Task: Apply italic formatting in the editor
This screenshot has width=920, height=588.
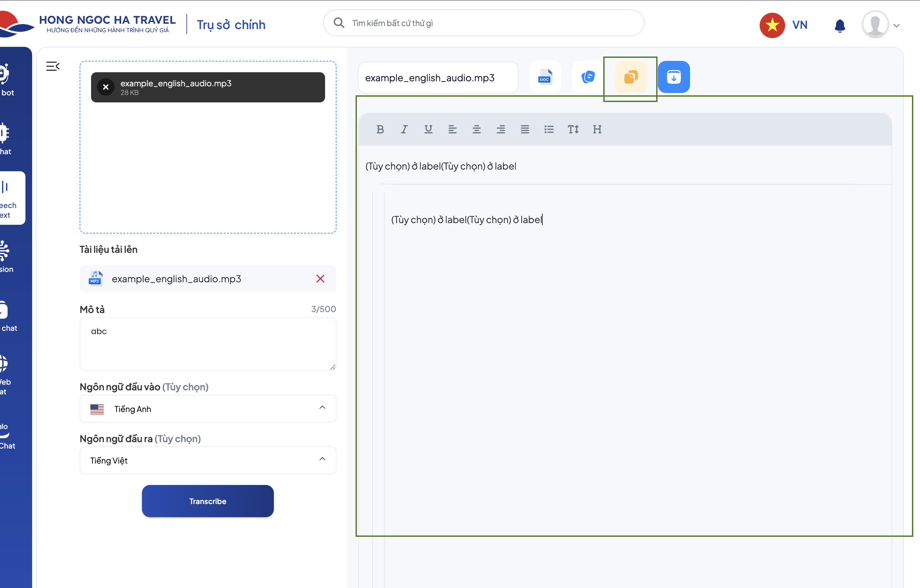Action: click(404, 129)
